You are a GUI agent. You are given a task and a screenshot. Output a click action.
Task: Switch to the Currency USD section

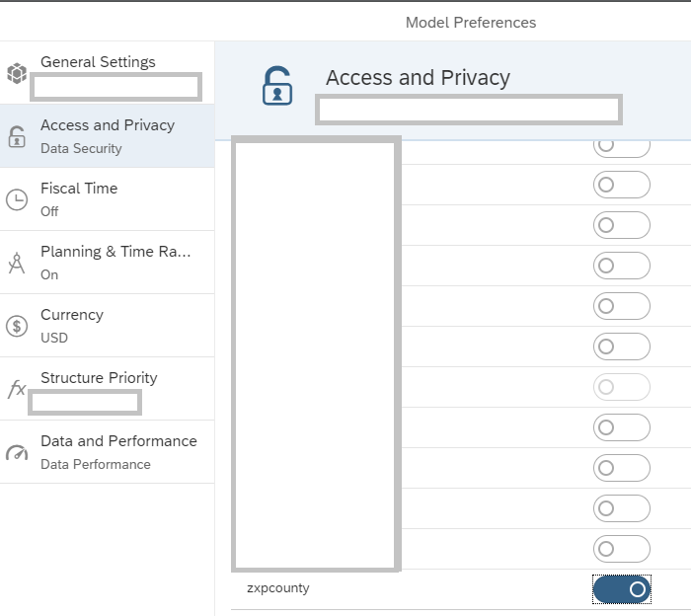tap(72, 315)
